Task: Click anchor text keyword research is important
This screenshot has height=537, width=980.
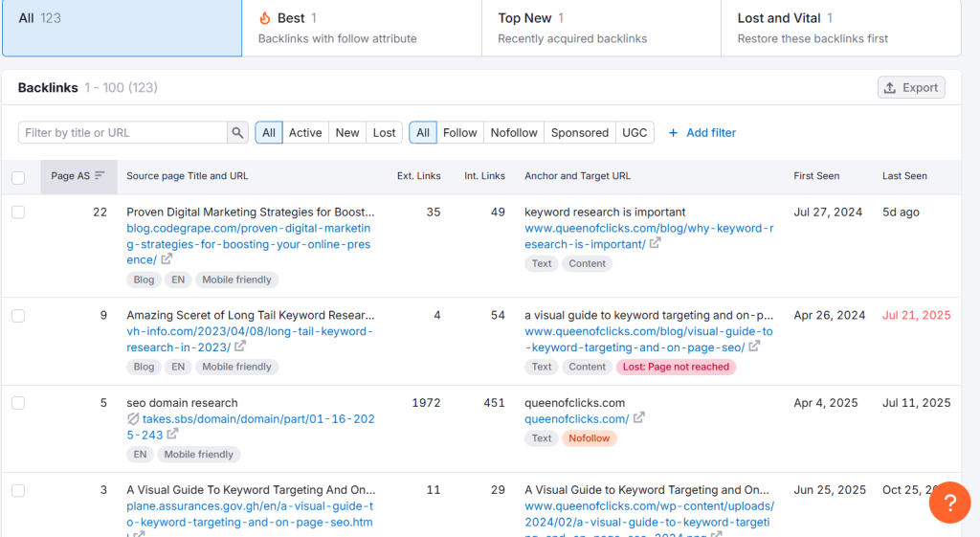Action: coord(605,212)
